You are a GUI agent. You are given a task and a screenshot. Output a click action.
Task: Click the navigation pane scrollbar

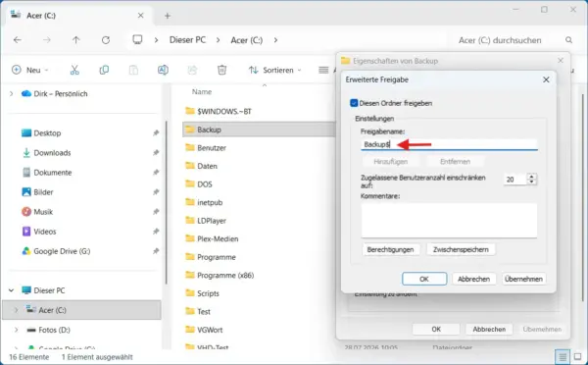[x=167, y=203]
